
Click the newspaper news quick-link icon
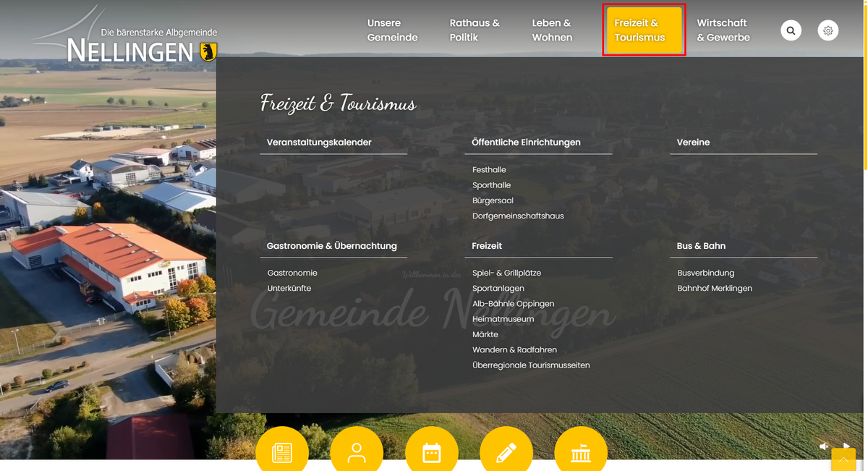tap(282, 453)
